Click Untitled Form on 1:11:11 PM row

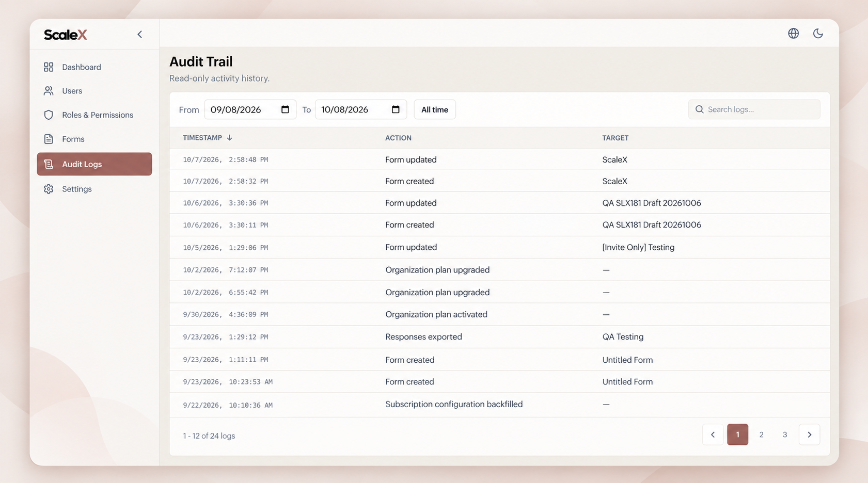click(627, 360)
